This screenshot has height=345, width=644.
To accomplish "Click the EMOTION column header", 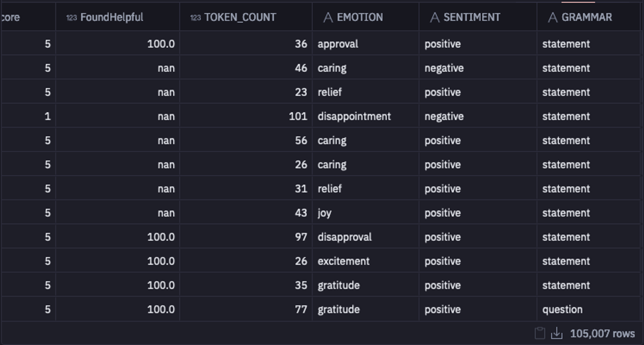I will pos(360,17).
